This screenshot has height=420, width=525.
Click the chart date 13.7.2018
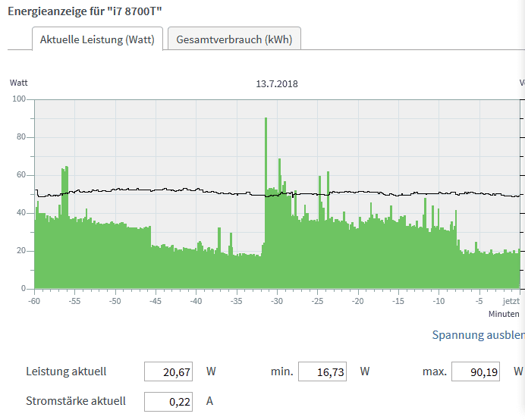tap(277, 83)
